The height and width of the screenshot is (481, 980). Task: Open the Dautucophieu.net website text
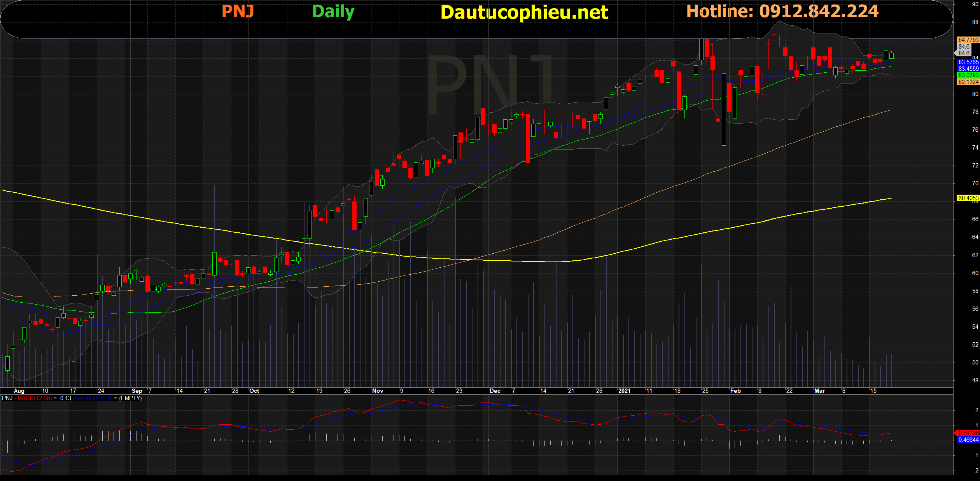(x=524, y=12)
